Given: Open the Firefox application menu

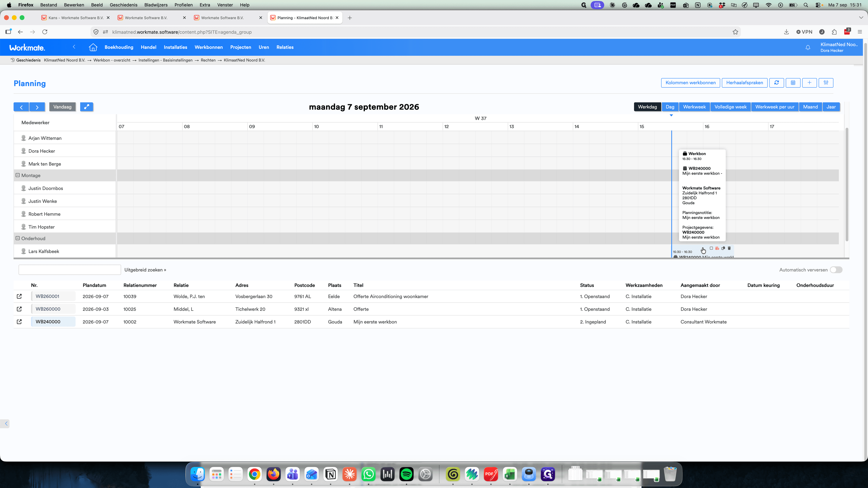Looking at the screenshot, I should coord(860,32).
